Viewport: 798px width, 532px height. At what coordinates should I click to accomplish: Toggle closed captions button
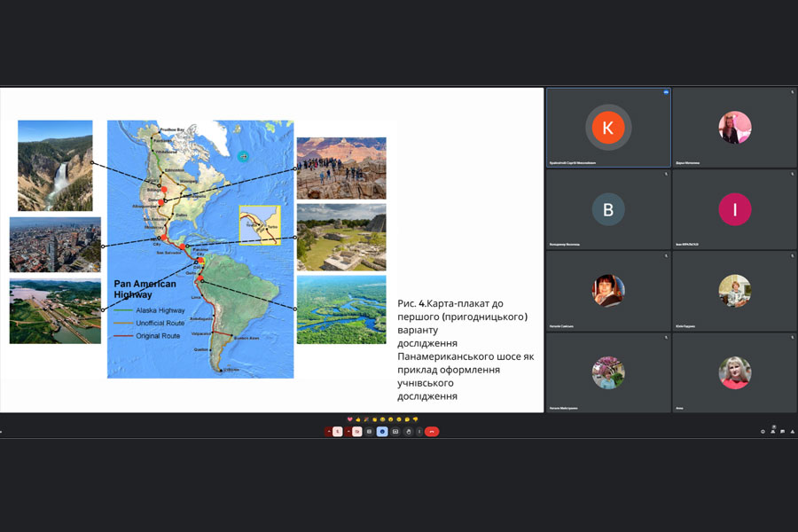tap(370, 432)
